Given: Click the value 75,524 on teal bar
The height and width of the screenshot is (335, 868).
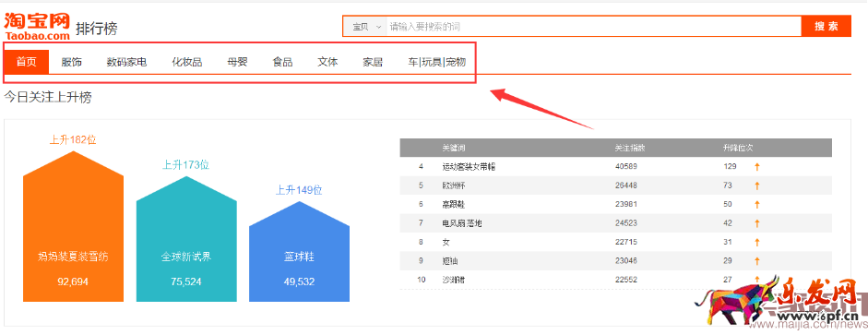Looking at the screenshot, I should pos(186,281).
